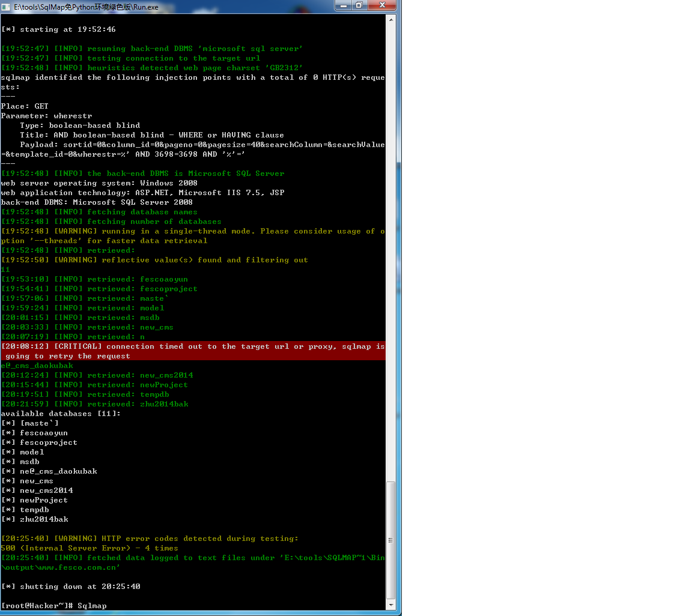Viewport: 692px width, 616px height.
Task: Click '500 (Internal Server Error) - 4 times' line
Action: pyautogui.click(x=90, y=549)
